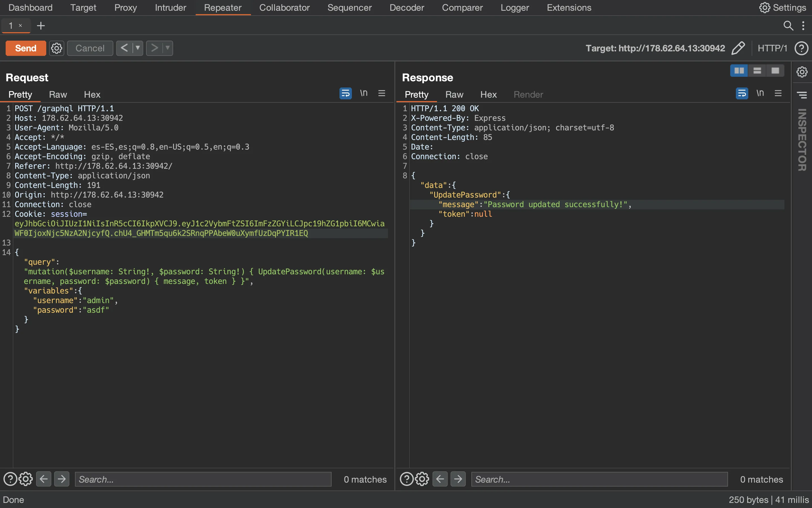Image resolution: width=812 pixels, height=508 pixels.
Task: Expand the Inspector panel lines icon
Action: (x=802, y=95)
